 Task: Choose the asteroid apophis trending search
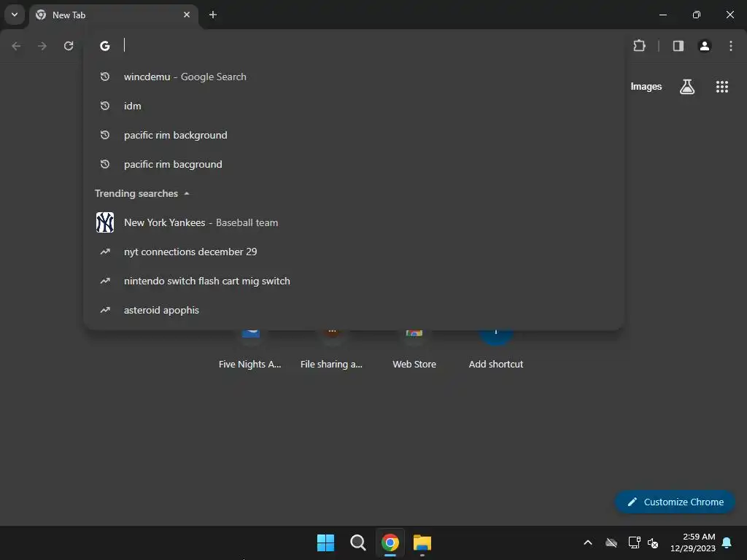[354, 310]
